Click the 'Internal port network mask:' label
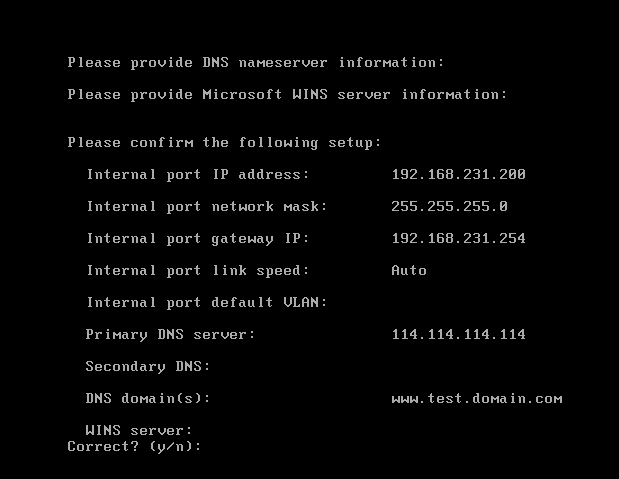 coord(207,207)
